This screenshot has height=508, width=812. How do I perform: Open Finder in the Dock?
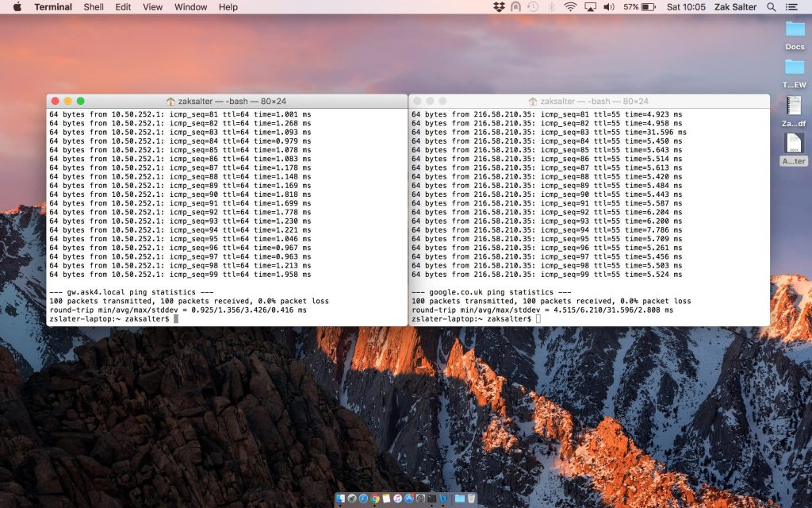pos(341,498)
